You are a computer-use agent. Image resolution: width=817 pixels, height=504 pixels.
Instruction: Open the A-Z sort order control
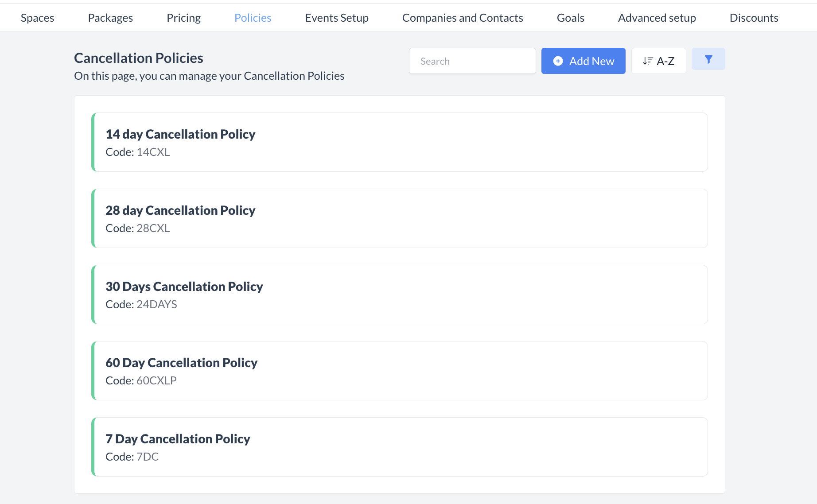coord(658,61)
